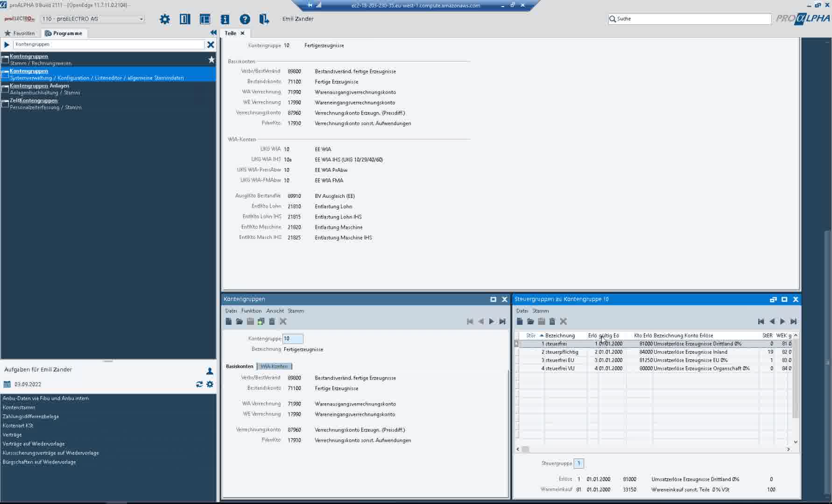Viewport: 832px width, 504px height.
Task: Sort the table by Bezeichnung column header
Action: [560, 336]
